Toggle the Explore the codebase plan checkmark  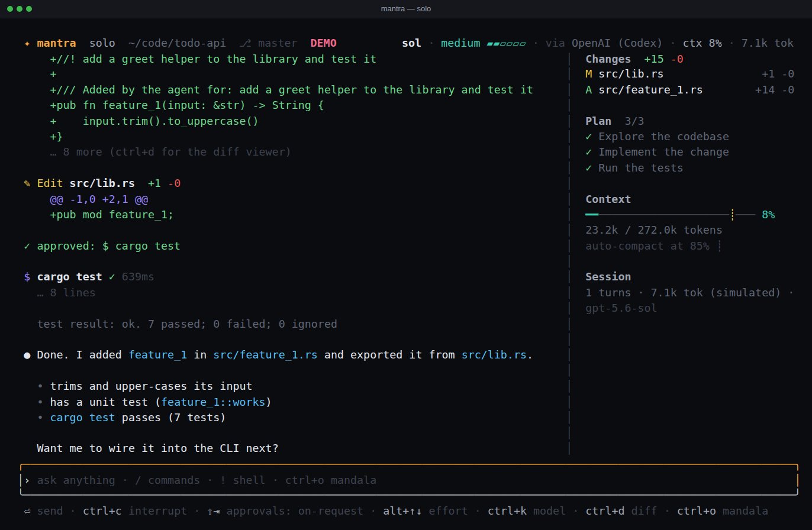tap(588, 137)
